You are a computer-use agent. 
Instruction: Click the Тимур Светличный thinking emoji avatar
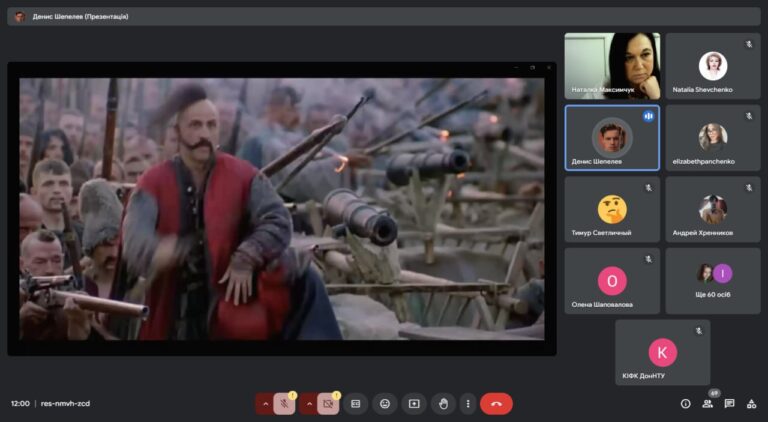(x=612, y=209)
